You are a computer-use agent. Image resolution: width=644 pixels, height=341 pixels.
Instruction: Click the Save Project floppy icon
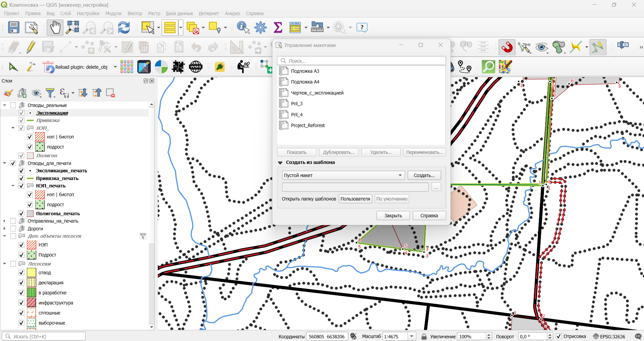click(13, 27)
